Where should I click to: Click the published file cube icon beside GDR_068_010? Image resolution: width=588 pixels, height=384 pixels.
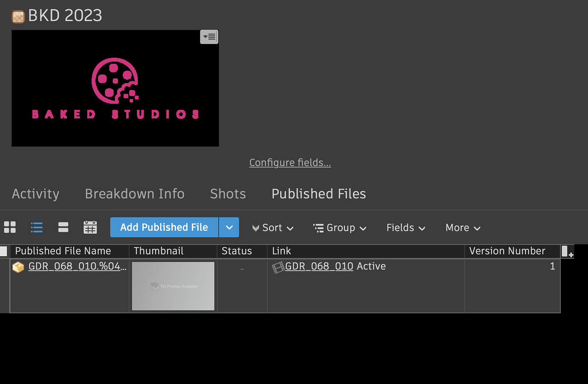pyautogui.click(x=18, y=267)
